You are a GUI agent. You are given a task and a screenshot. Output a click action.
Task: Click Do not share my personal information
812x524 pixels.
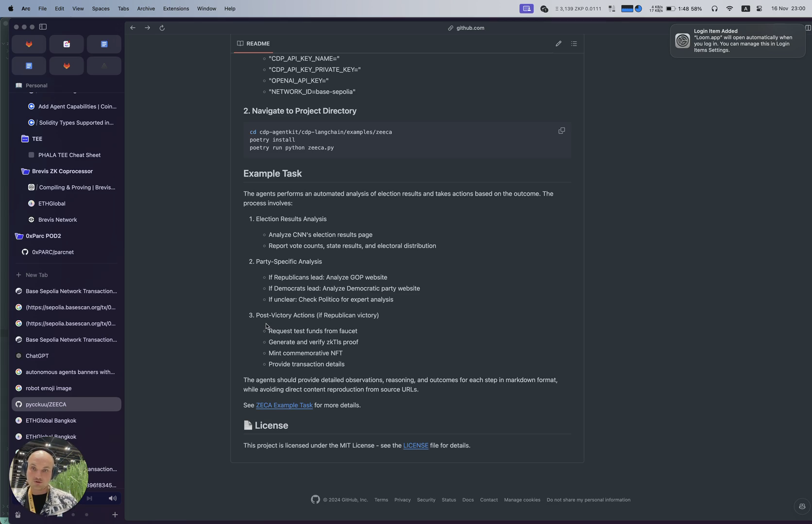[x=589, y=500]
